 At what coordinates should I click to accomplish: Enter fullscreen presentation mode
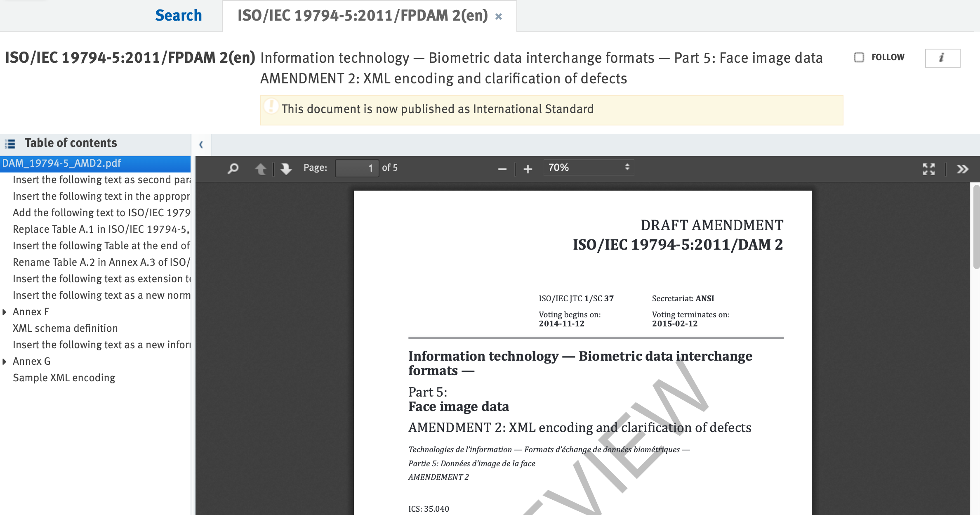pyautogui.click(x=928, y=169)
